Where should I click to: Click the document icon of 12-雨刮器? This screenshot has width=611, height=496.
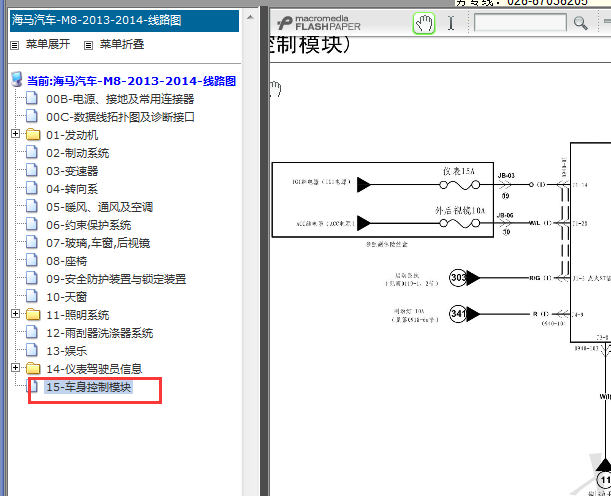pos(32,332)
